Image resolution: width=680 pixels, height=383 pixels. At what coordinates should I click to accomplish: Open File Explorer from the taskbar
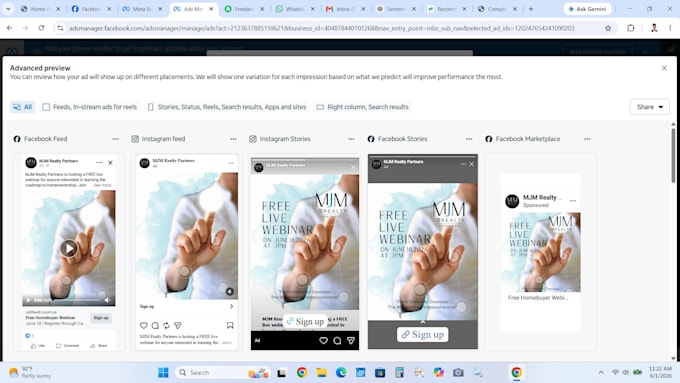[321, 373]
